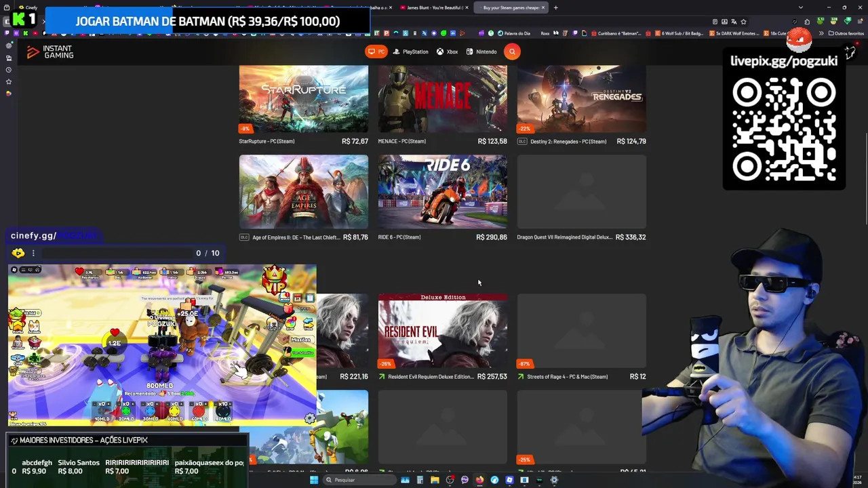Click the cinefy overlay yellow emoji icon
Image resolution: width=868 pixels, height=488 pixels.
(18, 253)
